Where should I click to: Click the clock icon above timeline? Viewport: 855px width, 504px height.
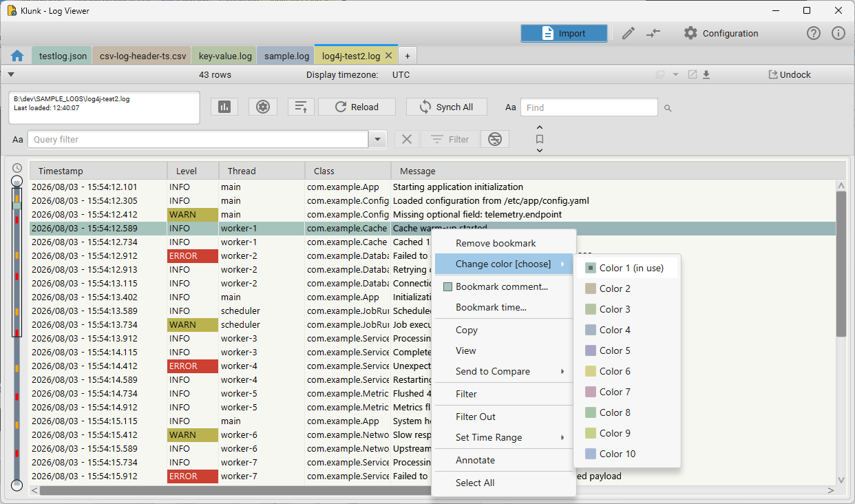tap(17, 168)
